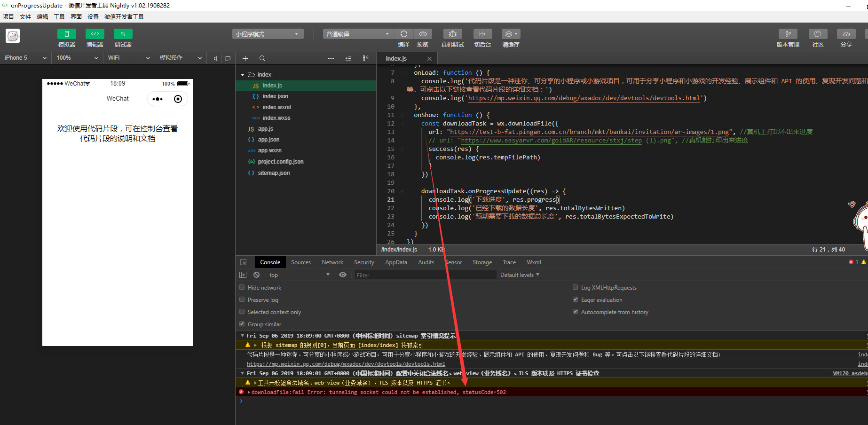Uncheck Group similar checkbox
The height and width of the screenshot is (425, 868).
pyautogui.click(x=242, y=324)
